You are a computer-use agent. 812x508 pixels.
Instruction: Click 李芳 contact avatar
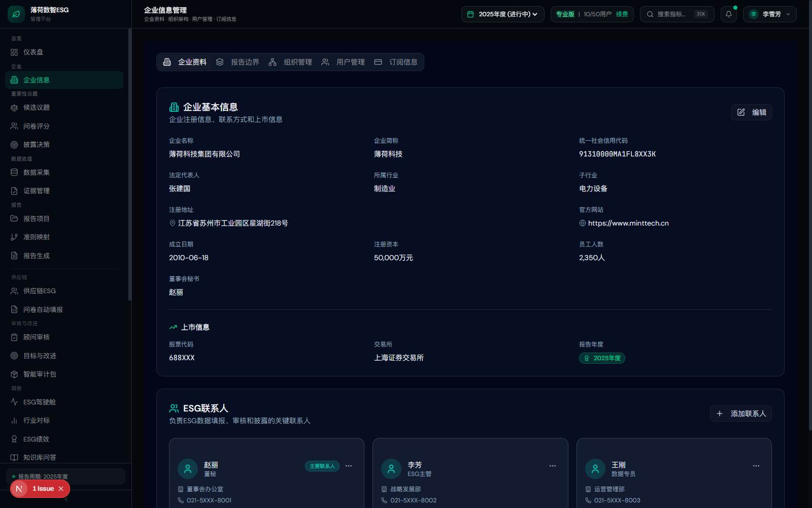[x=391, y=469]
